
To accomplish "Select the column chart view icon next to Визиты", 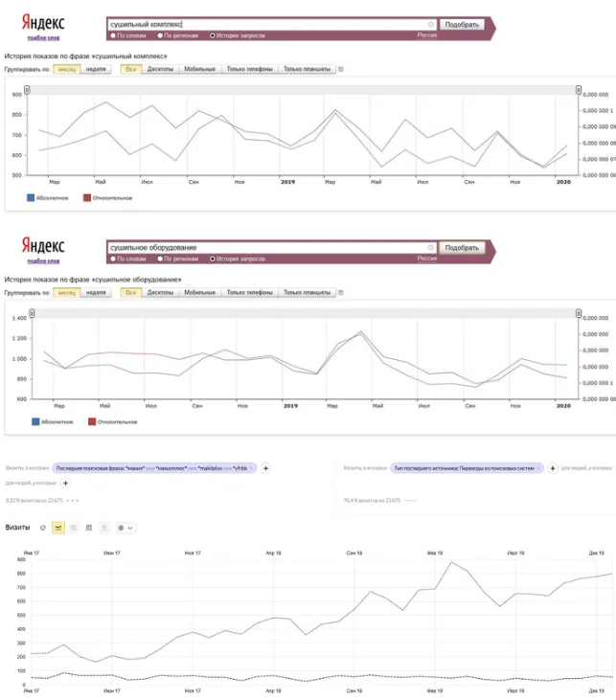I will click(89, 528).
